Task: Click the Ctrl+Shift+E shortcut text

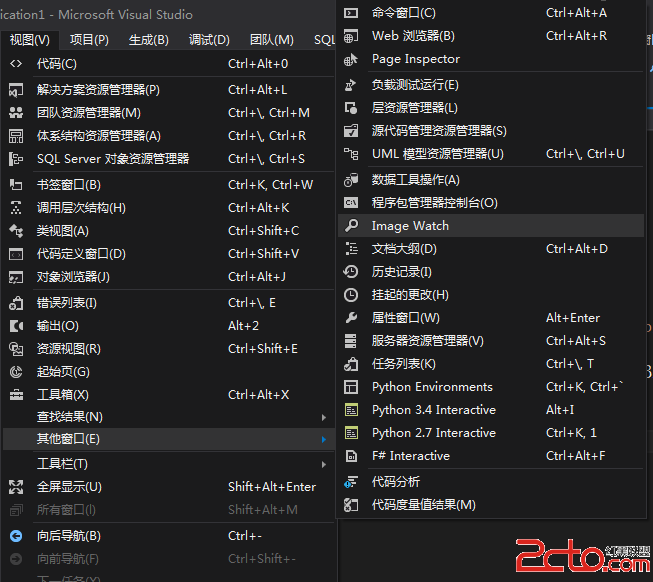Action: [263, 349]
